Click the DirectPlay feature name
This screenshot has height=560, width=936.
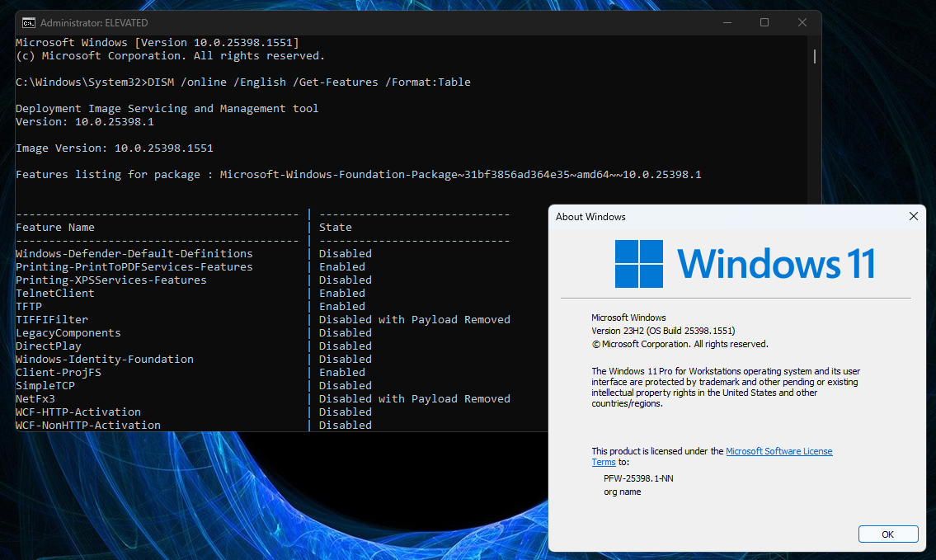(49, 346)
